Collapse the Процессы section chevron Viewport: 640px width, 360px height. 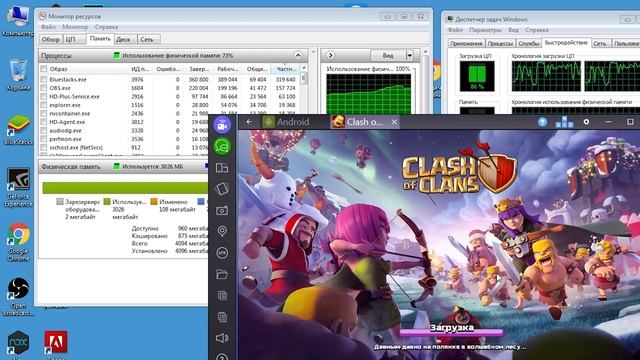tap(298, 55)
